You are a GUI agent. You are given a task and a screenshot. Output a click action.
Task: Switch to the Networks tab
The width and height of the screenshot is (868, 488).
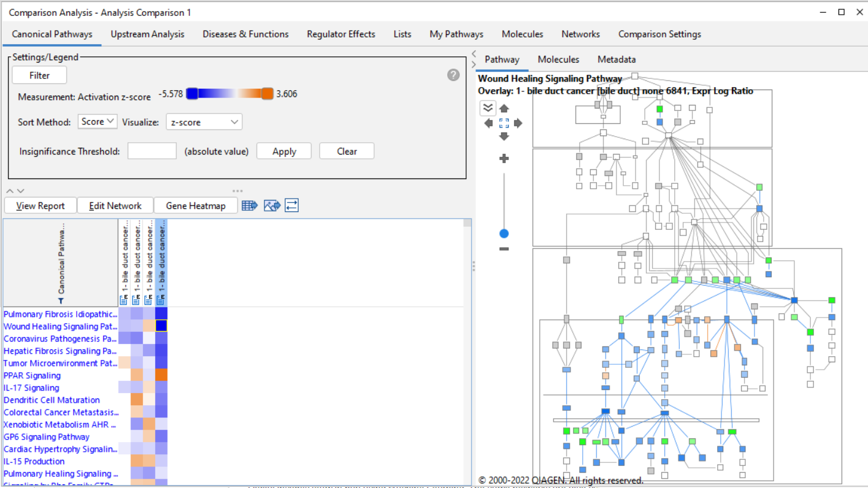(x=580, y=34)
